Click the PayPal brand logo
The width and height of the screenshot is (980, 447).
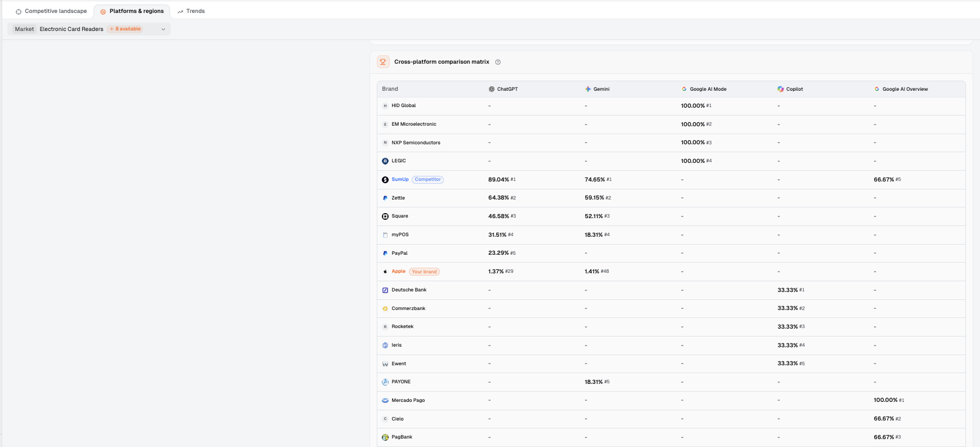(x=385, y=253)
